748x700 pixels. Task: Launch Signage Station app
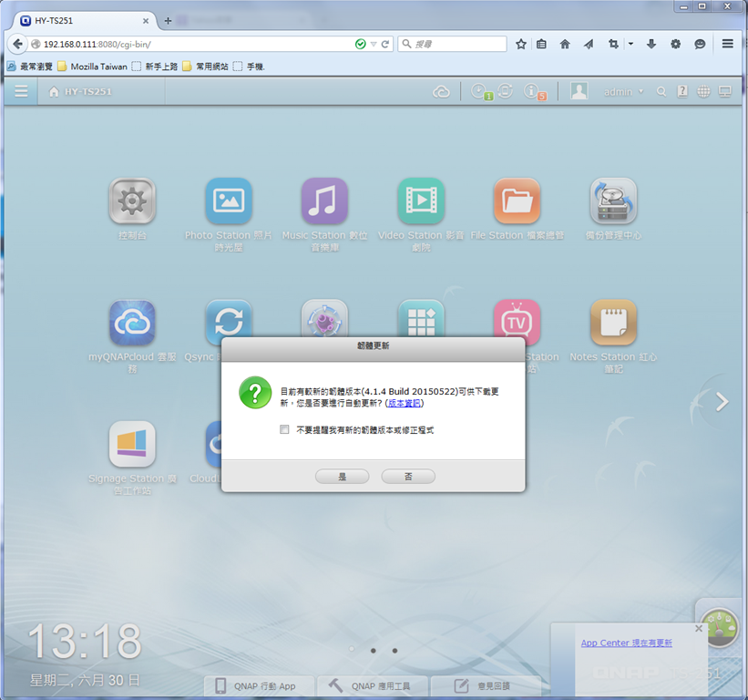pos(132,444)
